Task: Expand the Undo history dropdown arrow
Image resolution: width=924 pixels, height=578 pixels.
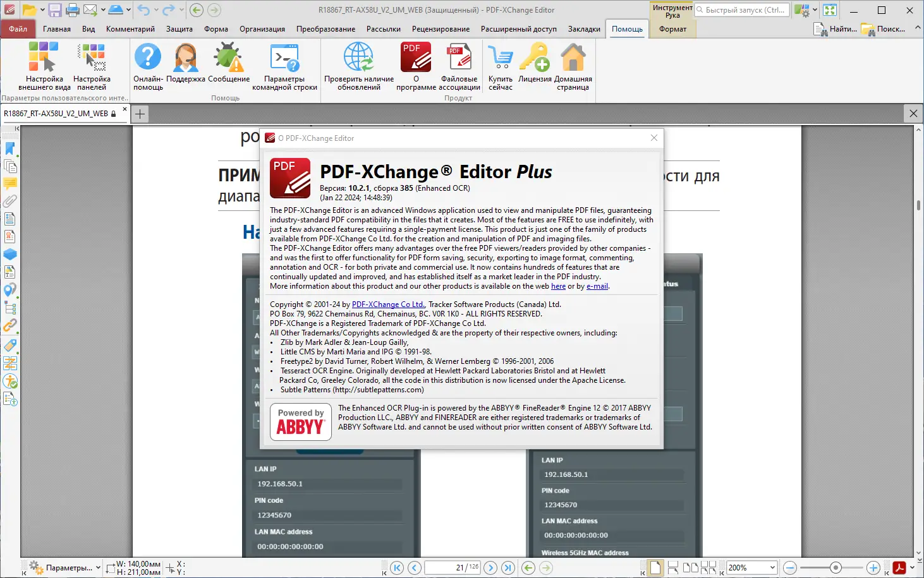Action: coord(155,10)
